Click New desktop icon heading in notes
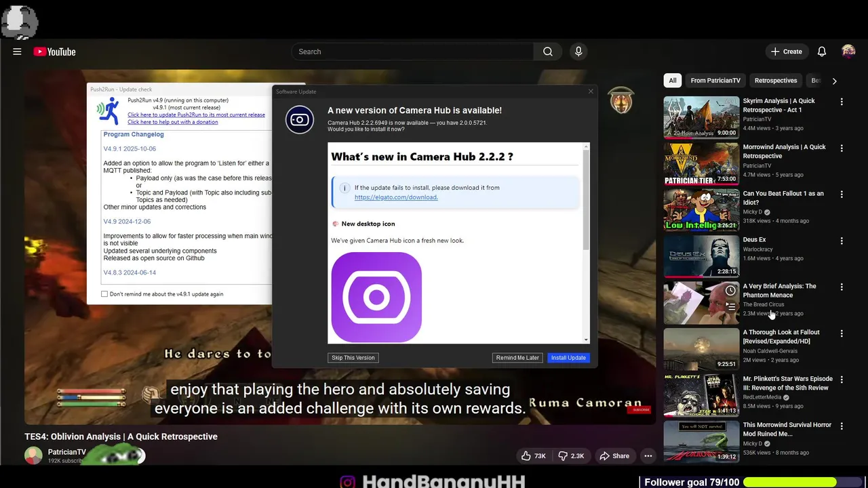Viewport: 868px width, 488px height. (368, 224)
